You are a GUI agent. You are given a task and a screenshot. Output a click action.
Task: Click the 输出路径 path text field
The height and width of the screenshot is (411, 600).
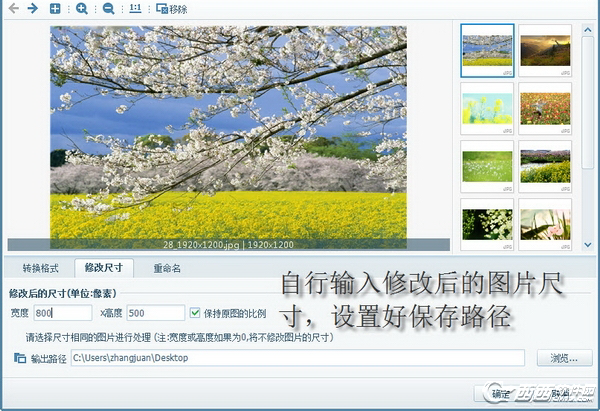[x=298, y=358]
